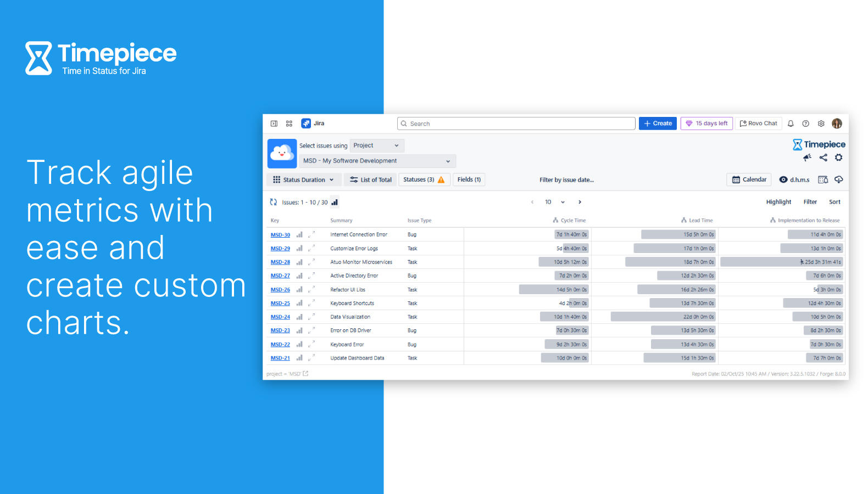The height and width of the screenshot is (494, 868).
Task: Click the expand arrows icon in the MSD-30 row
Action: (311, 234)
